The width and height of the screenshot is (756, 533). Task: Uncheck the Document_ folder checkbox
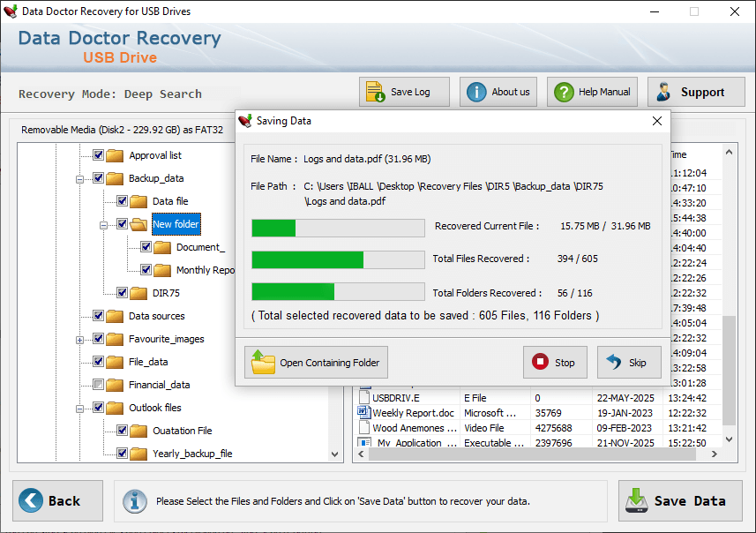pyautogui.click(x=146, y=247)
